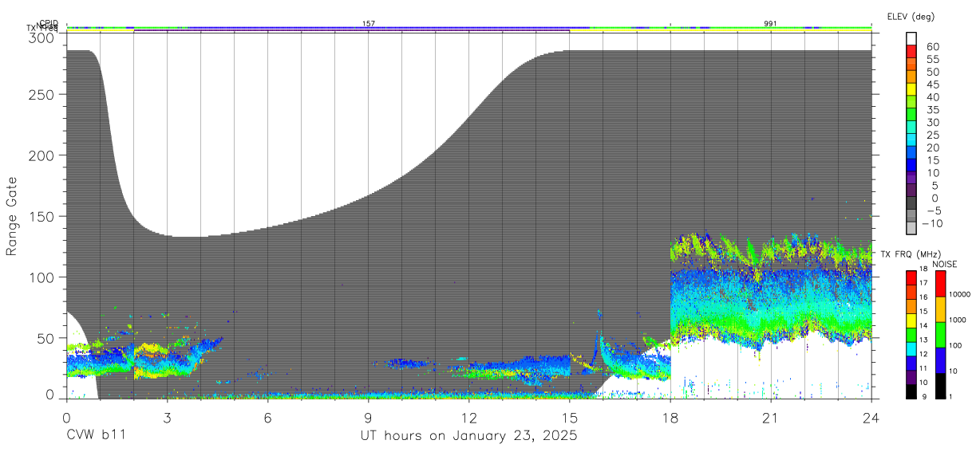
Task: Click the ELEV colorbar label 25
Action: point(933,136)
